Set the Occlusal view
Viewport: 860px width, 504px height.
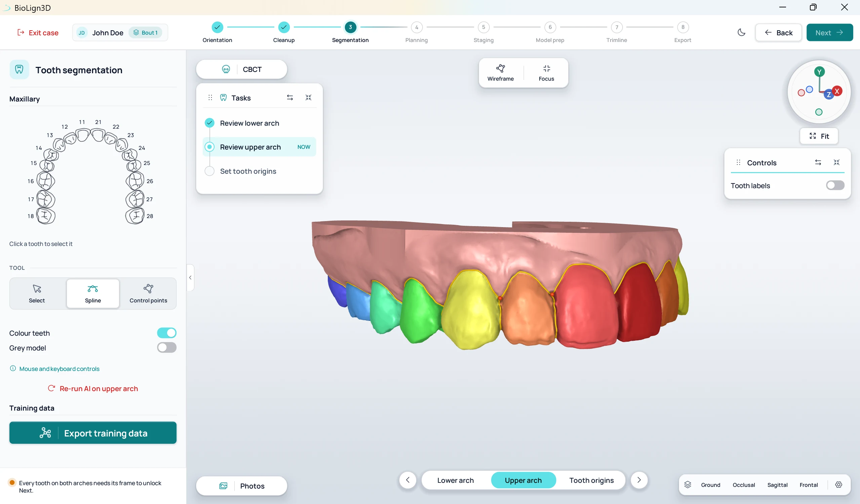tap(744, 485)
